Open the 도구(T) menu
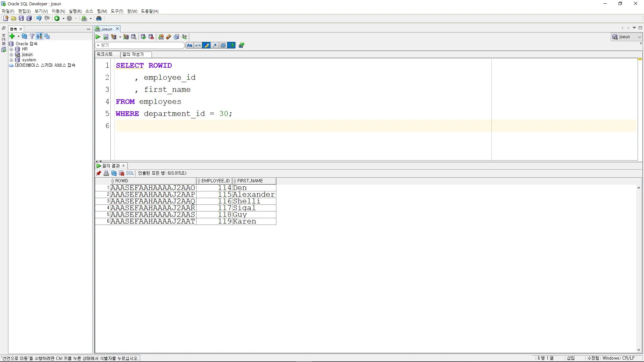 117,11
